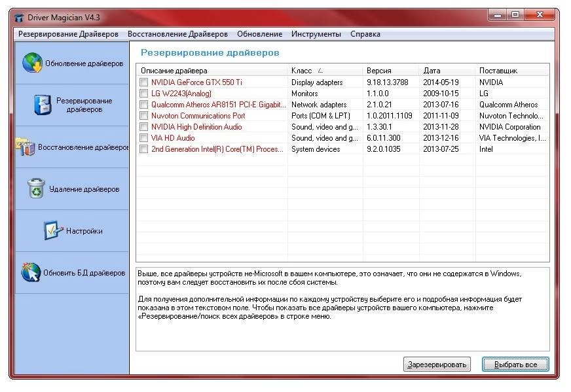
Task: Click version 9.18.13.3788 cell
Action: [x=388, y=82]
